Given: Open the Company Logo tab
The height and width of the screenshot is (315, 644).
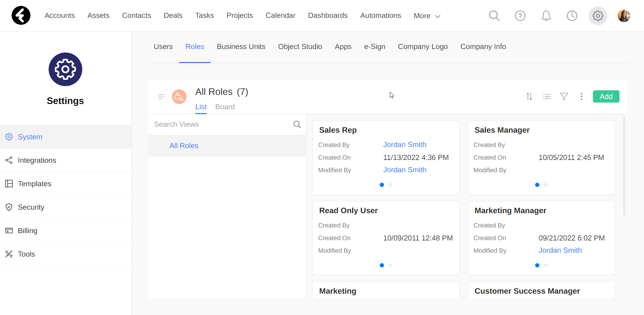Looking at the screenshot, I should pos(423,47).
